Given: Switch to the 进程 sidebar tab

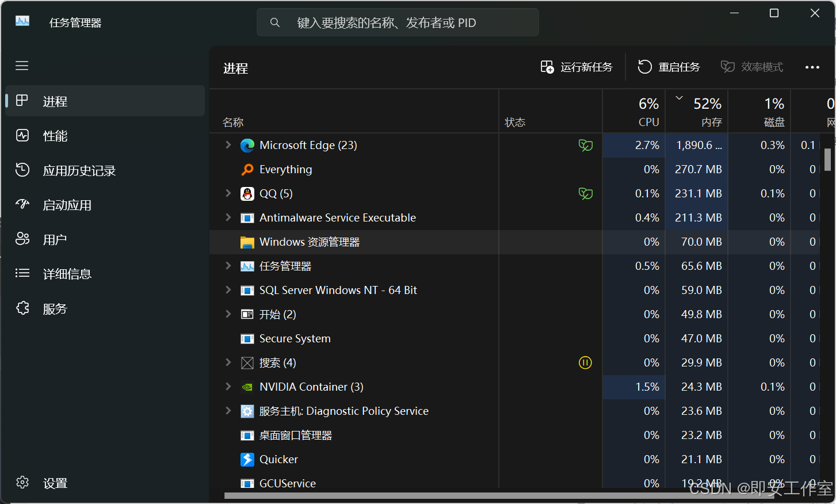Looking at the screenshot, I should pyautogui.click(x=105, y=101).
